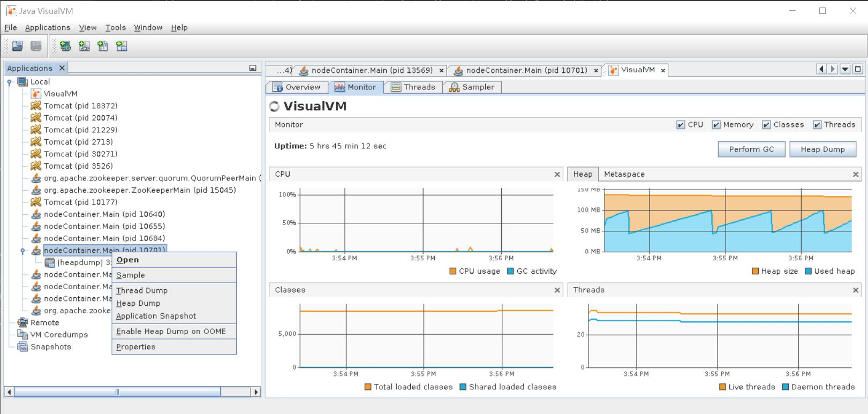Choose Sample from the context menu
868x414 pixels.
[174, 275]
